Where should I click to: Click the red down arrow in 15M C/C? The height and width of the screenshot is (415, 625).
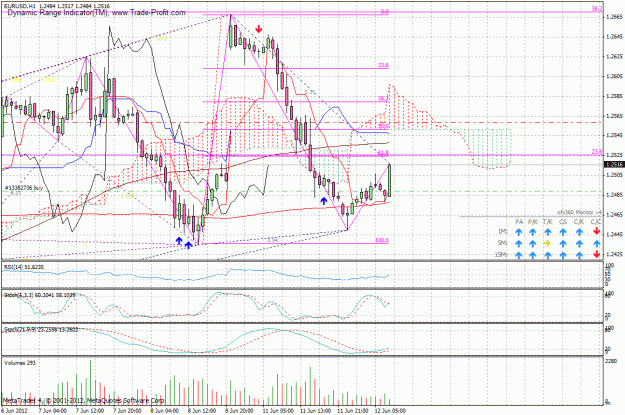(x=596, y=255)
